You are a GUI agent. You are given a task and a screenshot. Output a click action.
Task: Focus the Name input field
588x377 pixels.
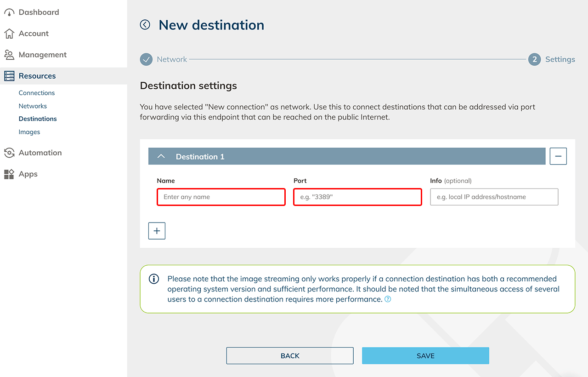pyautogui.click(x=221, y=197)
